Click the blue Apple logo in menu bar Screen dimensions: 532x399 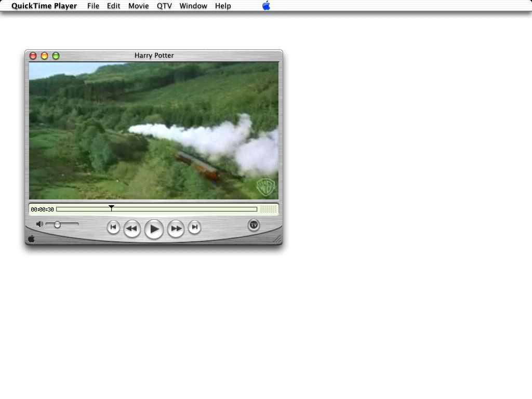pos(267,5)
